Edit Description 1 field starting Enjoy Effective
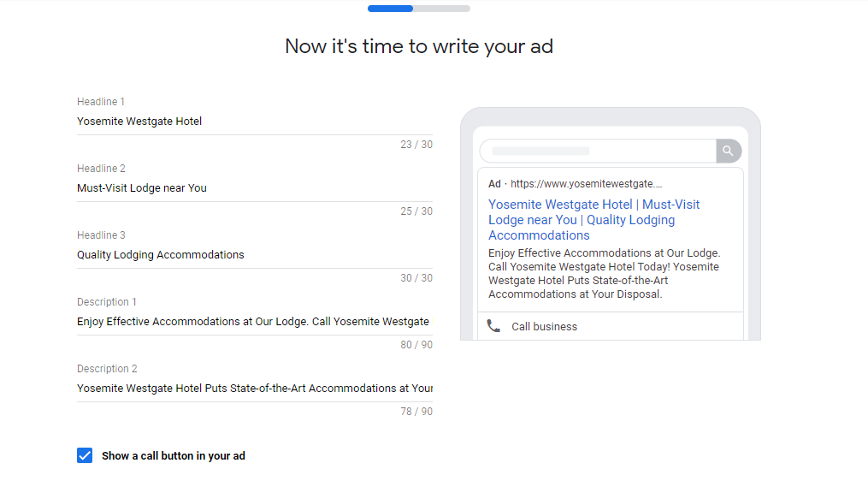 point(255,322)
